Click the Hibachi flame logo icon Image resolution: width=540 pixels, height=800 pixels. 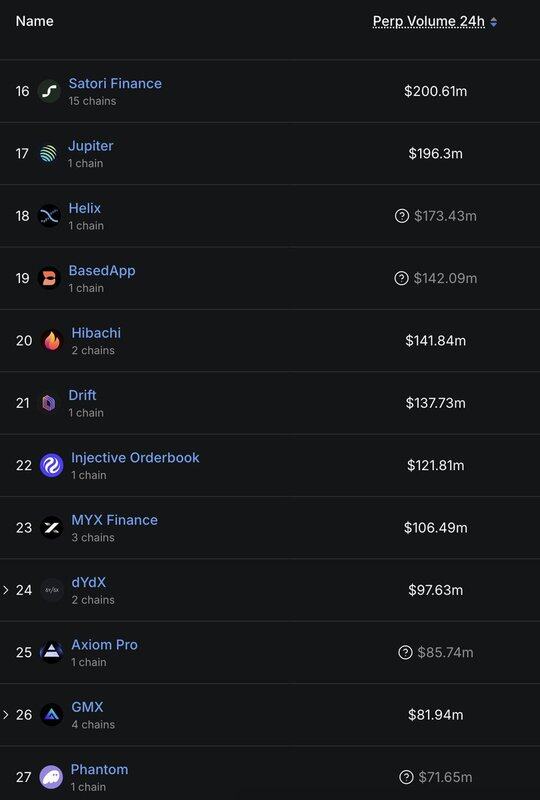[x=52, y=340]
